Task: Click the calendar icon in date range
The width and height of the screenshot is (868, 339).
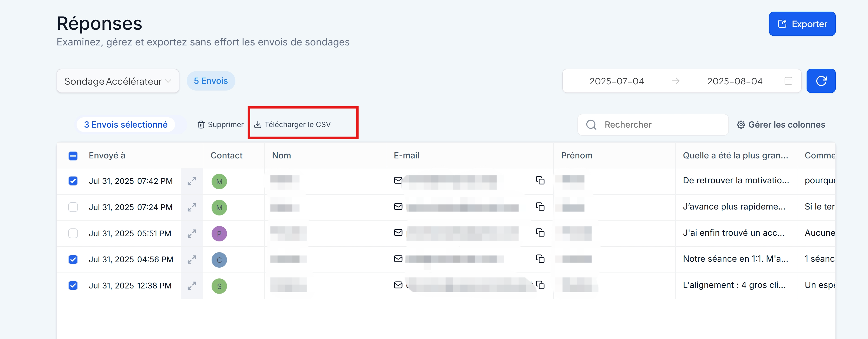Action: [x=788, y=81]
